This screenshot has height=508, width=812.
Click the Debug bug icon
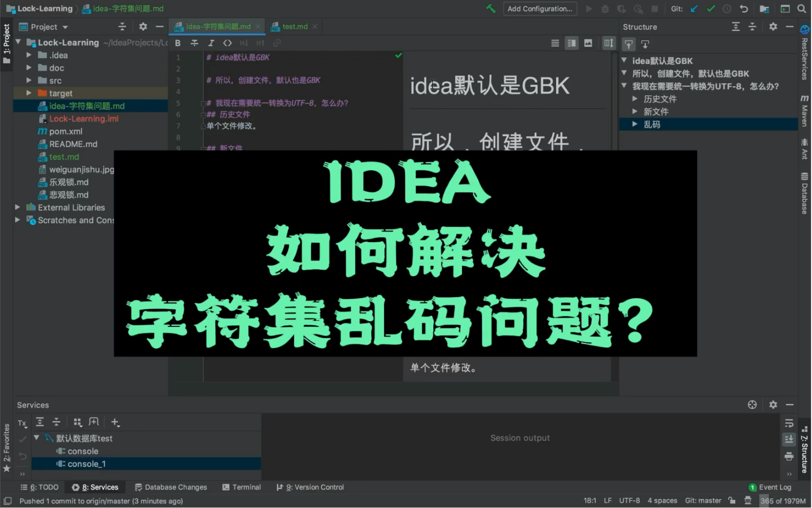605,9
